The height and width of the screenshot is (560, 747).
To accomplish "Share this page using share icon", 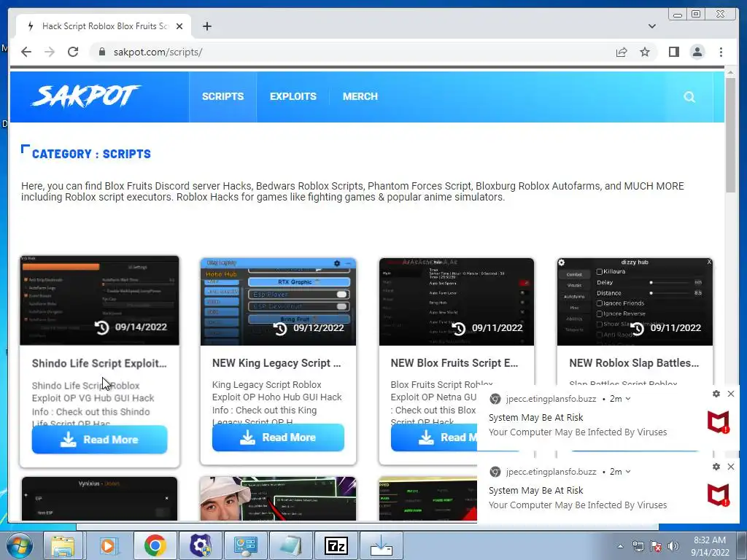I will click(x=622, y=52).
